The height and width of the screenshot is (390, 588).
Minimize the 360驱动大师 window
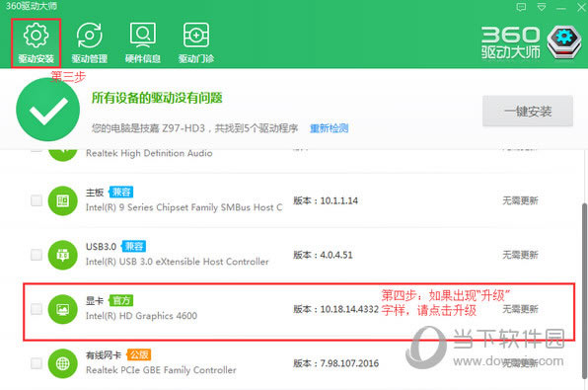561,8
